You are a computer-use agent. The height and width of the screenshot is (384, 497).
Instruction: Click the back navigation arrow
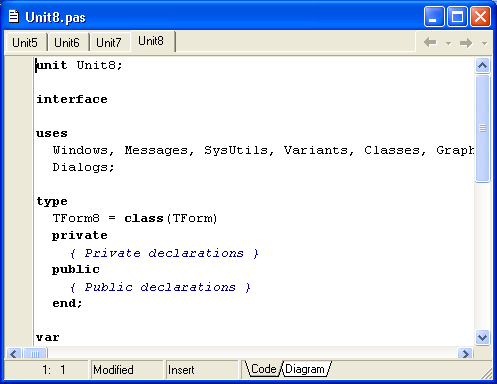(430, 43)
